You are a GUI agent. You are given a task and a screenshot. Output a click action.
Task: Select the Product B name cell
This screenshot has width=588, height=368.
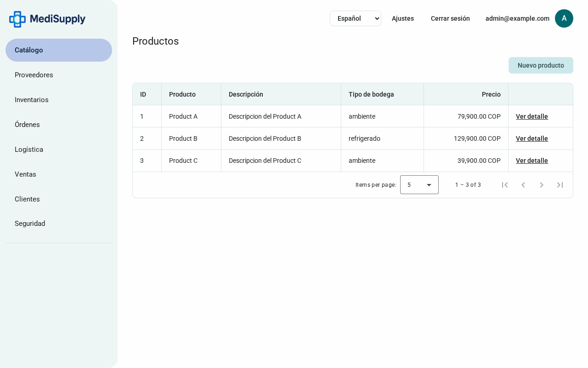[192, 138]
